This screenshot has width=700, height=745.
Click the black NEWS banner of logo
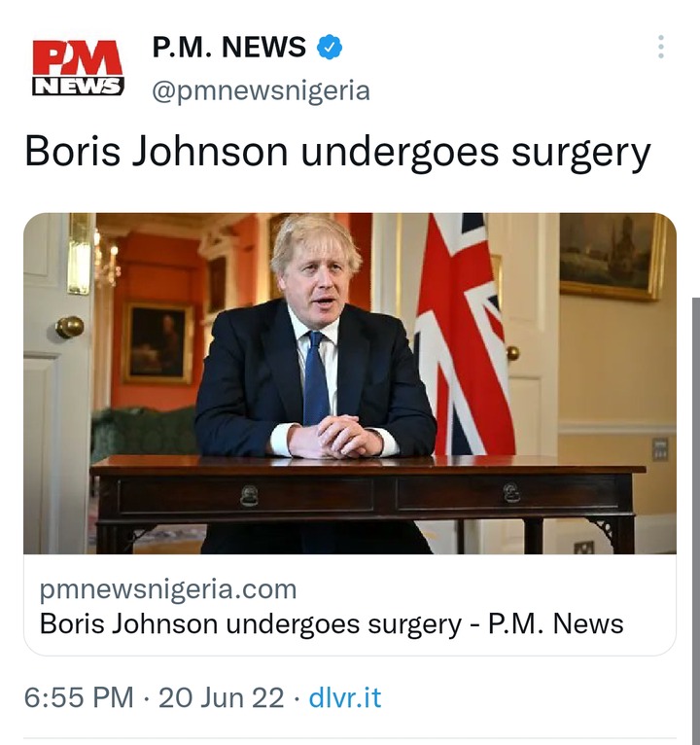click(x=78, y=87)
